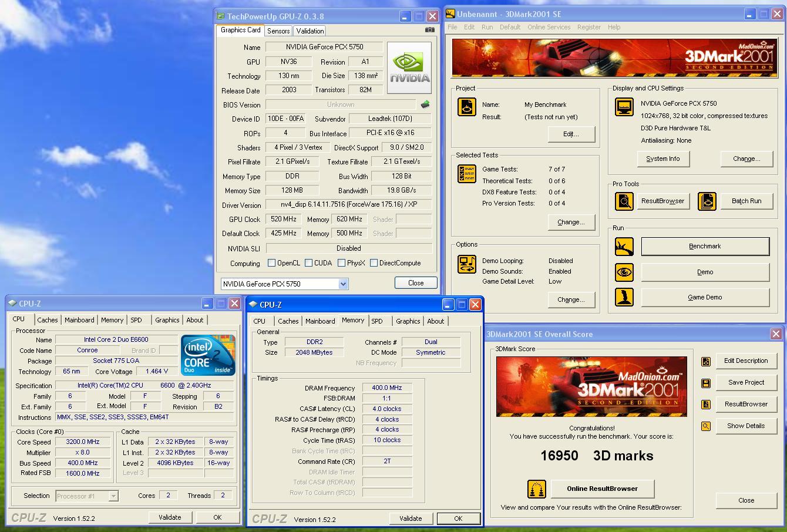The image size is (787, 532).
Task: Open the File menu in 3DMark2001
Action: [452, 27]
